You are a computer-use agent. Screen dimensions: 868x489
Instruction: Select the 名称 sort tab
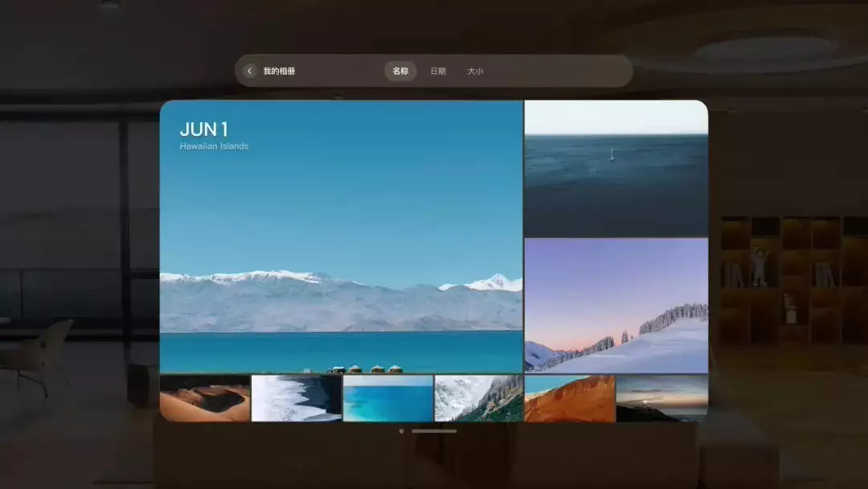pyautogui.click(x=400, y=71)
